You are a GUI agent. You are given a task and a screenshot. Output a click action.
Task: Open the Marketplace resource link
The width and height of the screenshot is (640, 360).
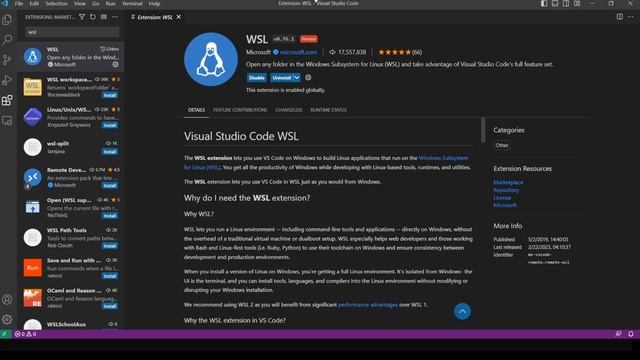pyautogui.click(x=508, y=182)
